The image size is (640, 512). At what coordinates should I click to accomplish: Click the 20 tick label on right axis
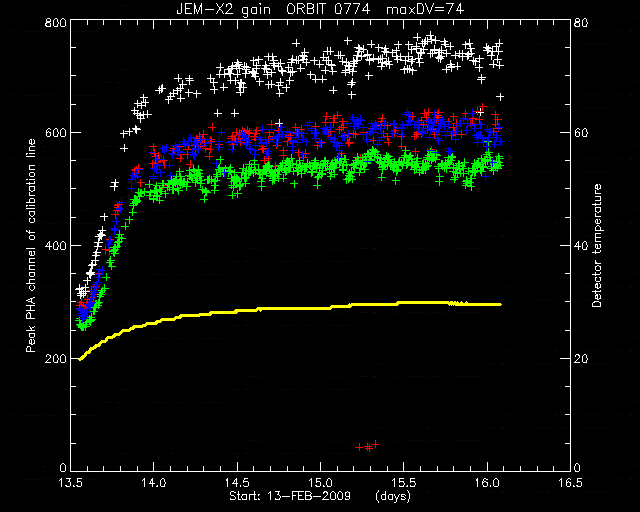coord(581,358)
